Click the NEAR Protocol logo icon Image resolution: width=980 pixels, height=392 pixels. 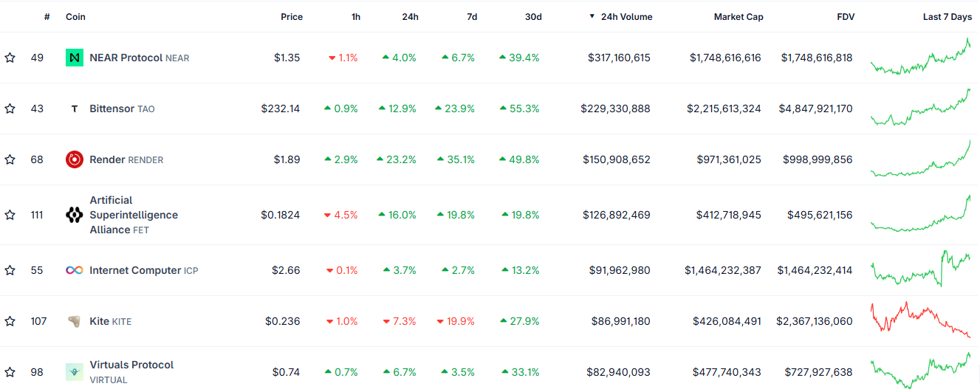click(75, 58)
